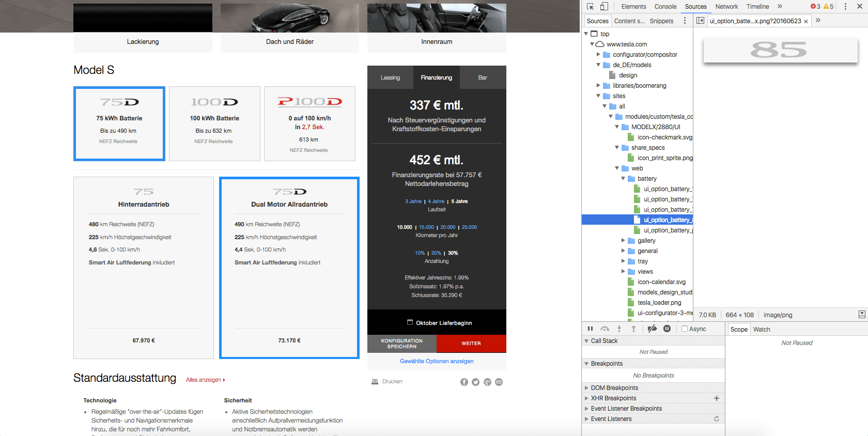This screenshot has width=868, height=436.
Task: Share the configuration on Facebook
Action: 464,382
